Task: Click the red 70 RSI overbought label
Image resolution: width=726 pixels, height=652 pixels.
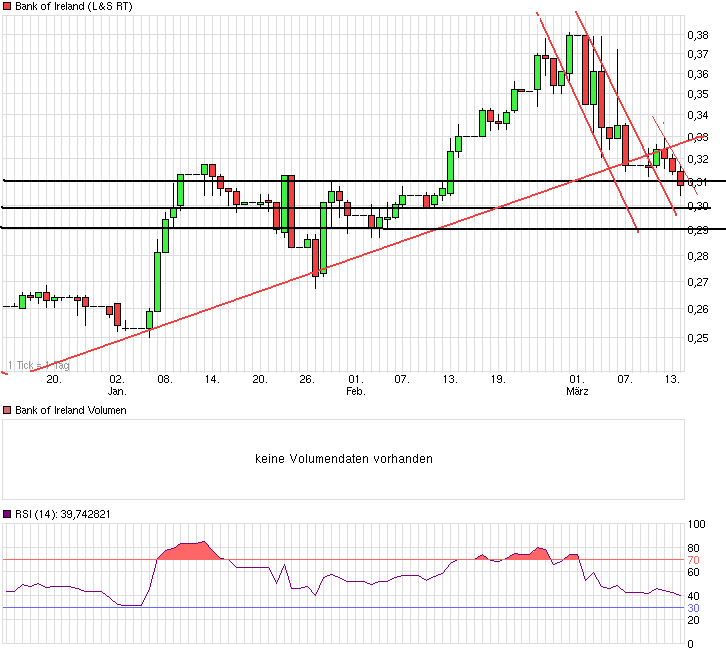Action: pyautogui.click(x=692, y=560)
